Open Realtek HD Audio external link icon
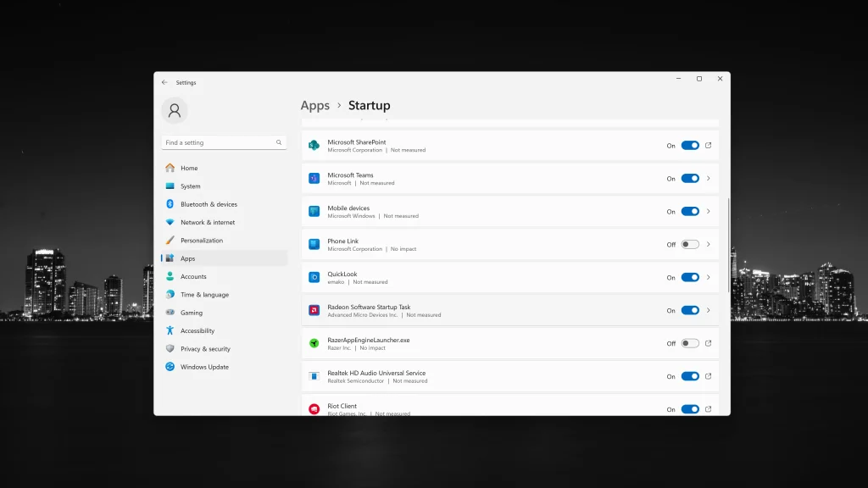The width and height of the screenshot is (868, 488). [708, 376]
